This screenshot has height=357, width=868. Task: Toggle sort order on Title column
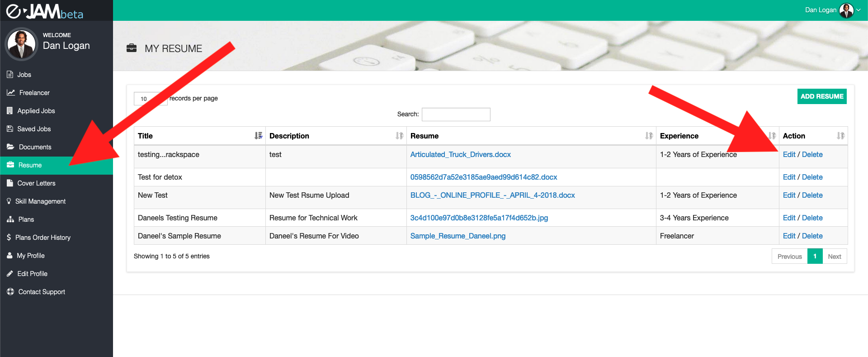[259, 136]
